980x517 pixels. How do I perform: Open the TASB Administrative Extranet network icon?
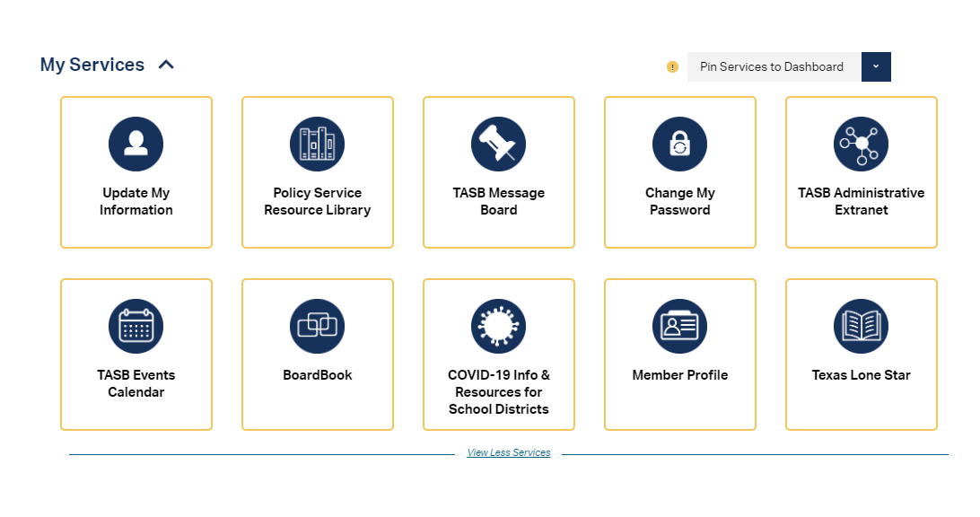(861, 144)
